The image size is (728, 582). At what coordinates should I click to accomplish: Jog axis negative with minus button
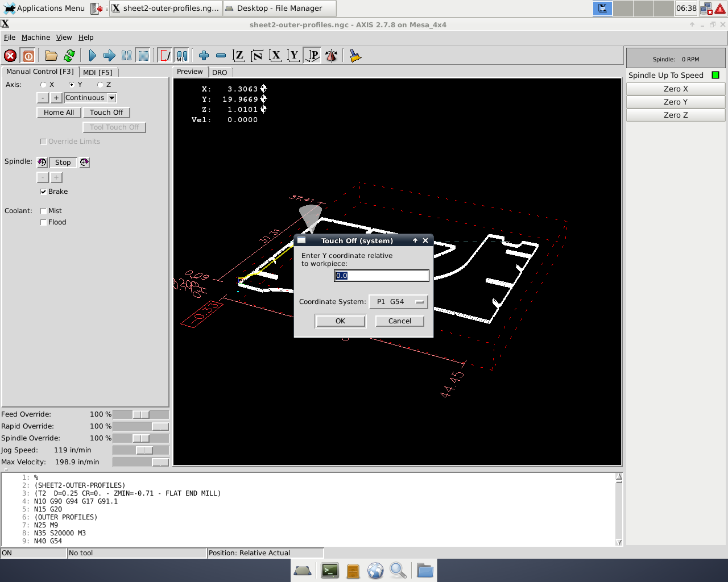[43, 98]
